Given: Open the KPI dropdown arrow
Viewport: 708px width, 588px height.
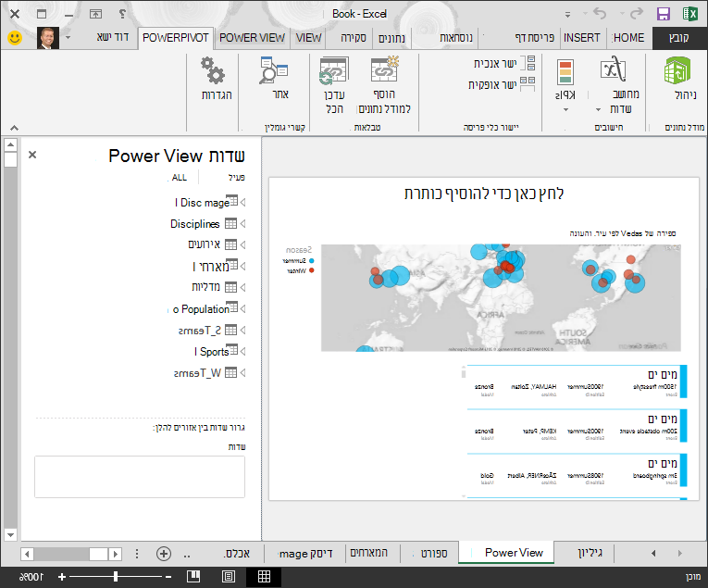Looking at the screenshot, I should (x=565, y=109).
